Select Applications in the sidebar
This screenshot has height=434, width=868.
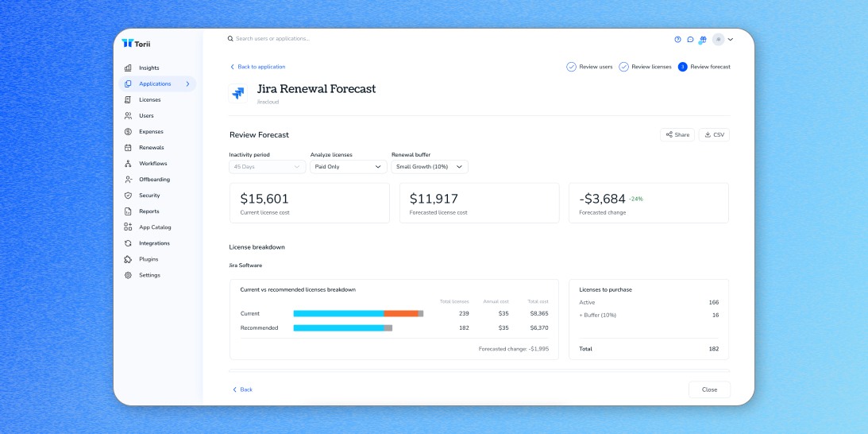pos(157,83)
